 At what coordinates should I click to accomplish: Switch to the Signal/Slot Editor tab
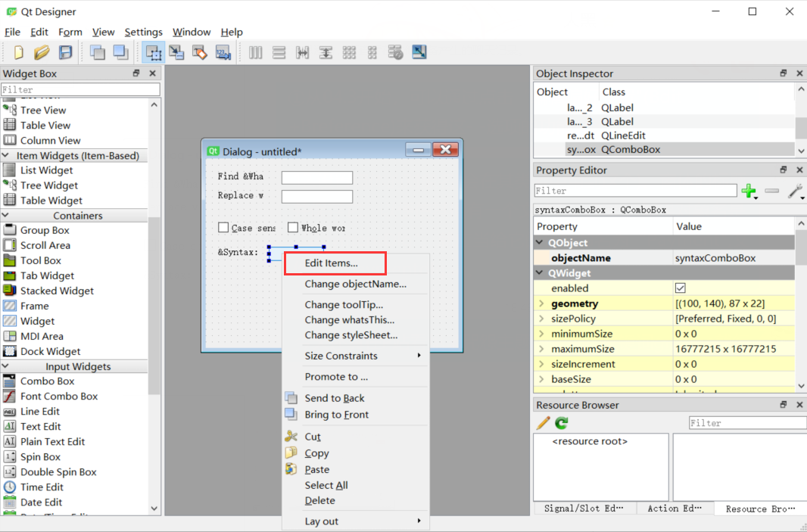pos(584,509)
